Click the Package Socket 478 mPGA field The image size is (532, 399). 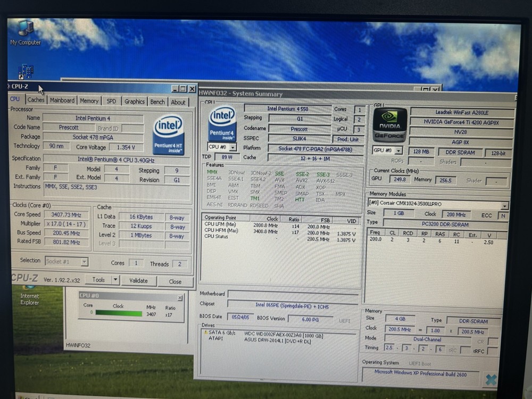(x=93, y=137)
